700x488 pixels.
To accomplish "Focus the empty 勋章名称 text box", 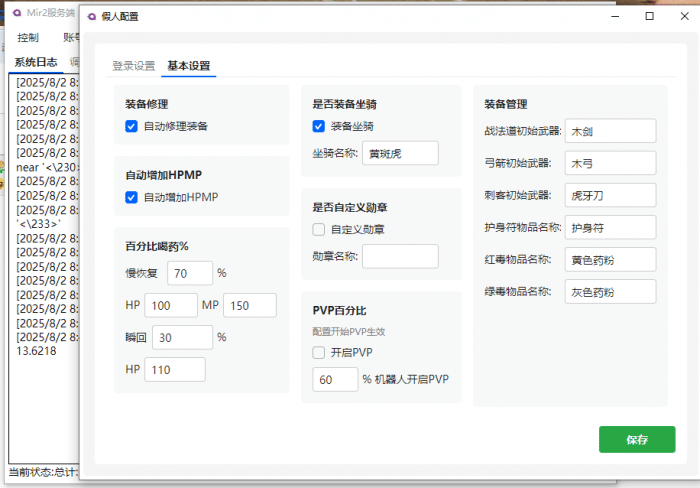I will coord(400,256).
